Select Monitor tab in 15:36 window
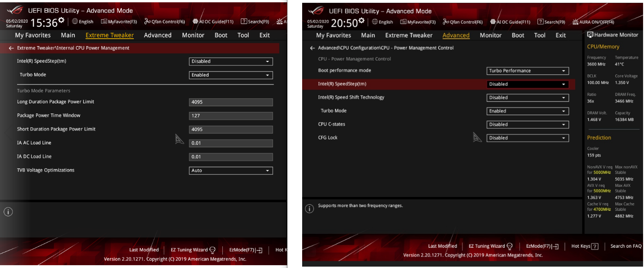This screenshot has width=644, height=268. coord(193,35)
